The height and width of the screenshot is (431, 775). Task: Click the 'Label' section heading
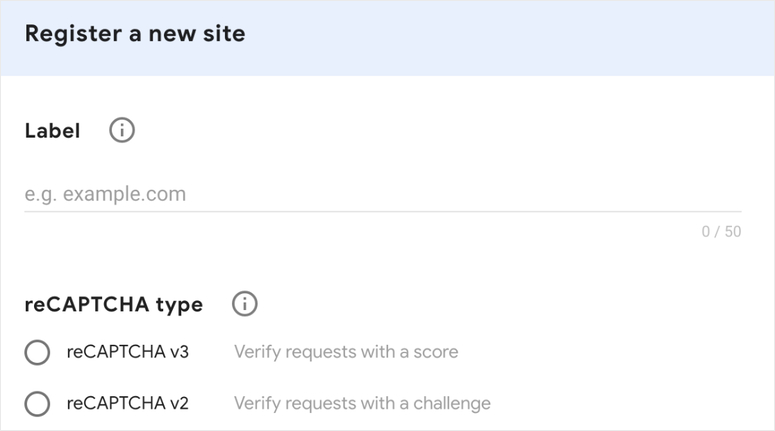52,131
